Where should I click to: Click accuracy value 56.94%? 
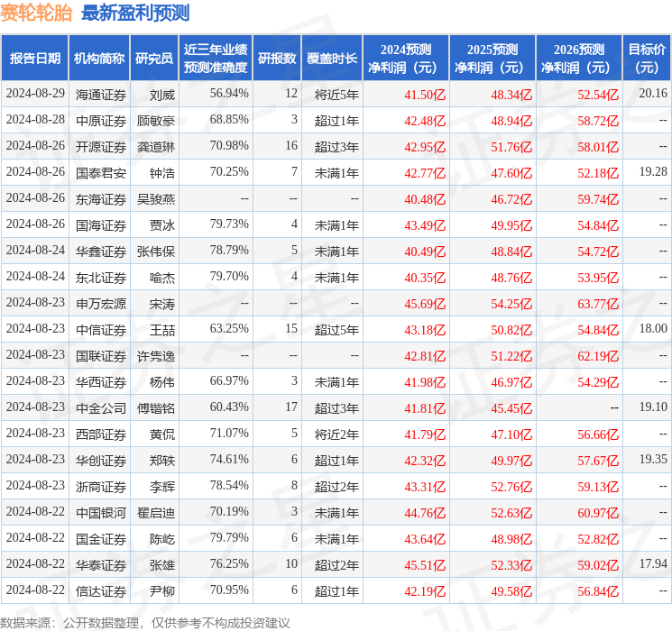click(229, 94)
